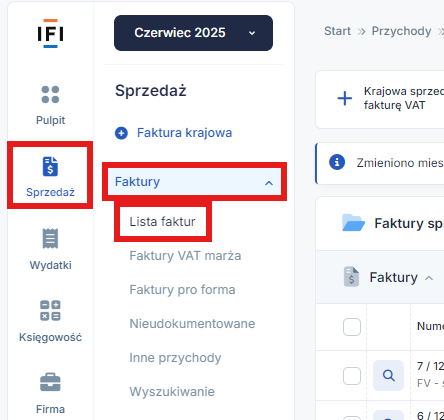
Task: Click the magnifier icon for invoice 7
Action: click(x=388, y=375)
